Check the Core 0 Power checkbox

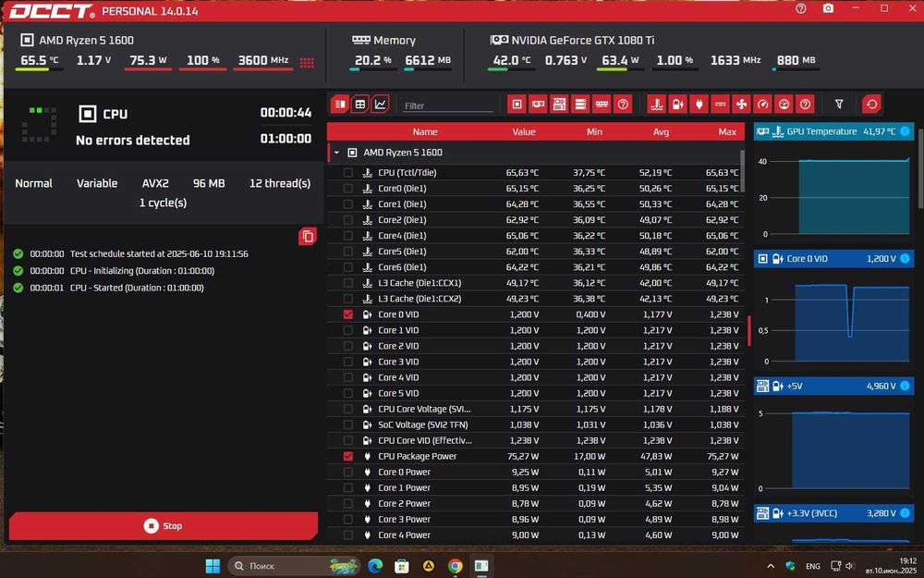tap(348, 472)
